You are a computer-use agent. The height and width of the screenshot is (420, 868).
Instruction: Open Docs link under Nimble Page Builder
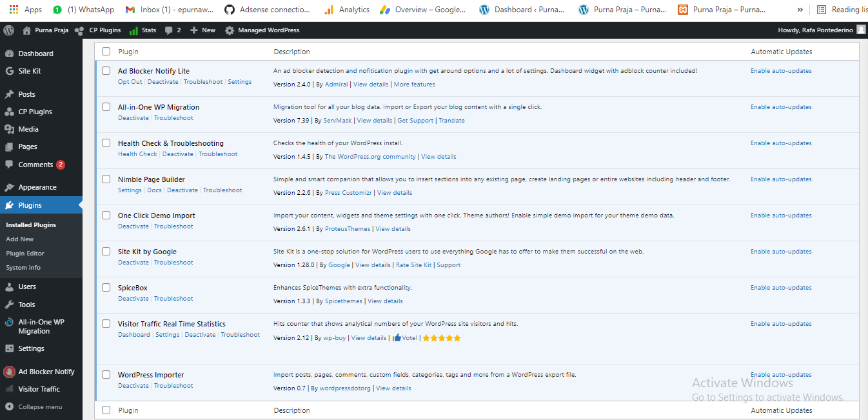coord(154,190)
